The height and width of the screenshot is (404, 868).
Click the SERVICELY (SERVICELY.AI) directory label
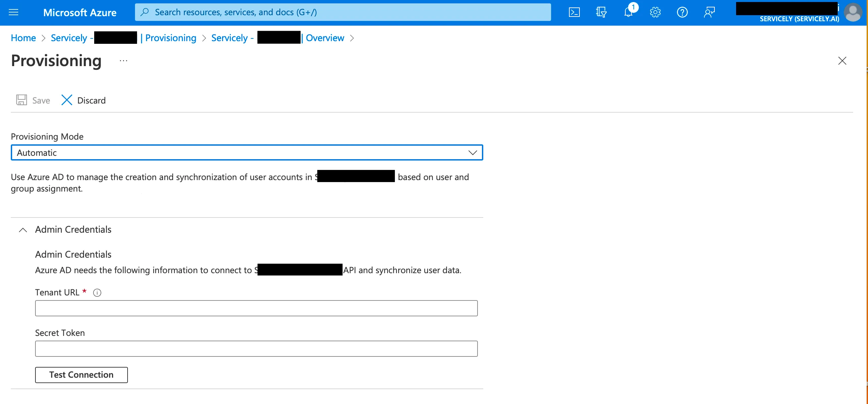click(x=799, y=19)
